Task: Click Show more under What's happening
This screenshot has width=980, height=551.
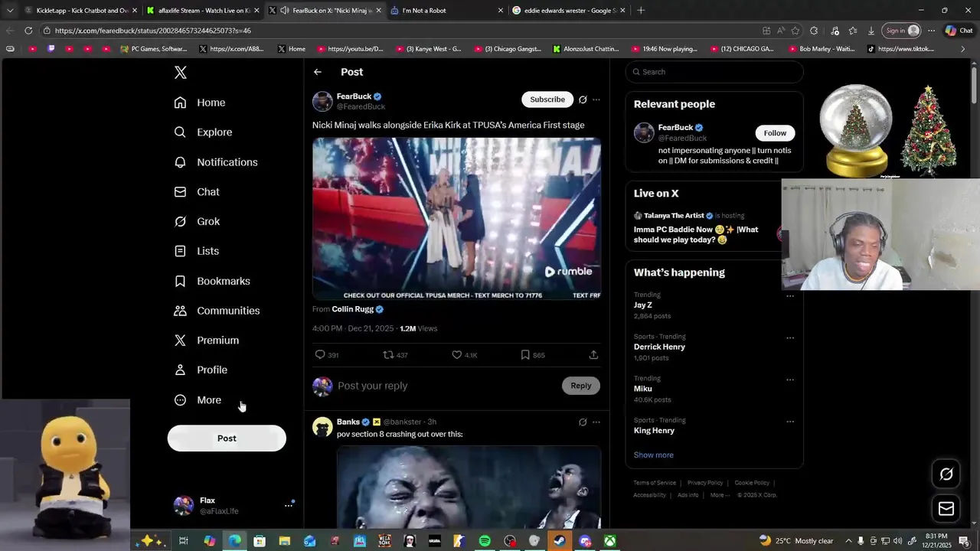Action: tap(654, 455)
